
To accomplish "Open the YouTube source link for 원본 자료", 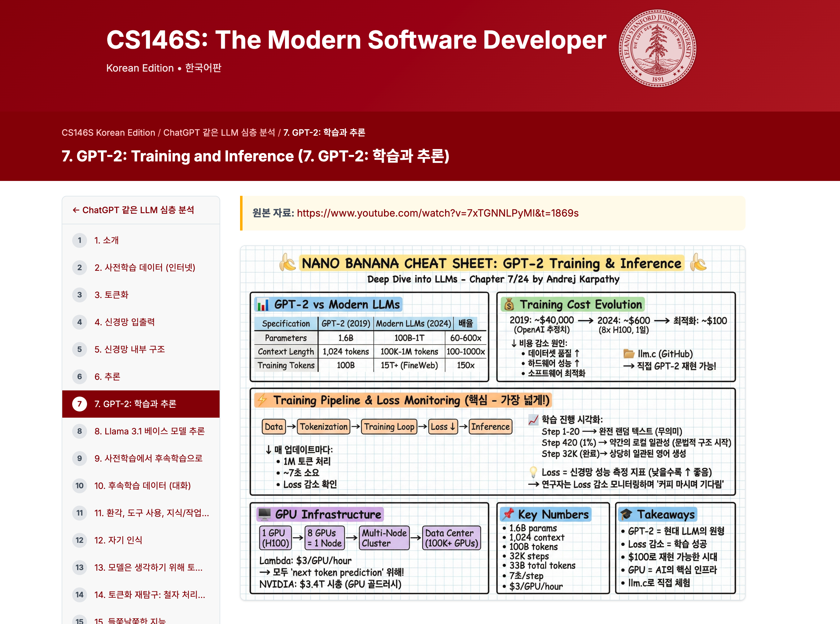I will tap(438, 213).
